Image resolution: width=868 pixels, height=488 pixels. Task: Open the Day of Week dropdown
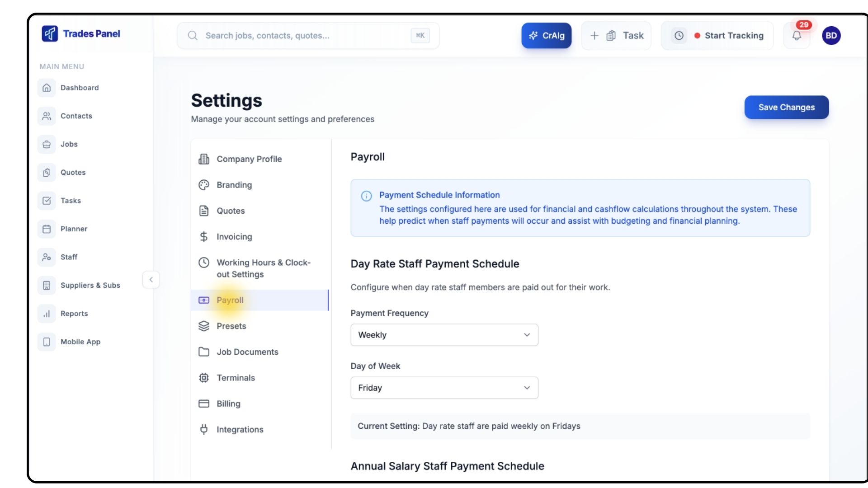[x=444, y=388]
